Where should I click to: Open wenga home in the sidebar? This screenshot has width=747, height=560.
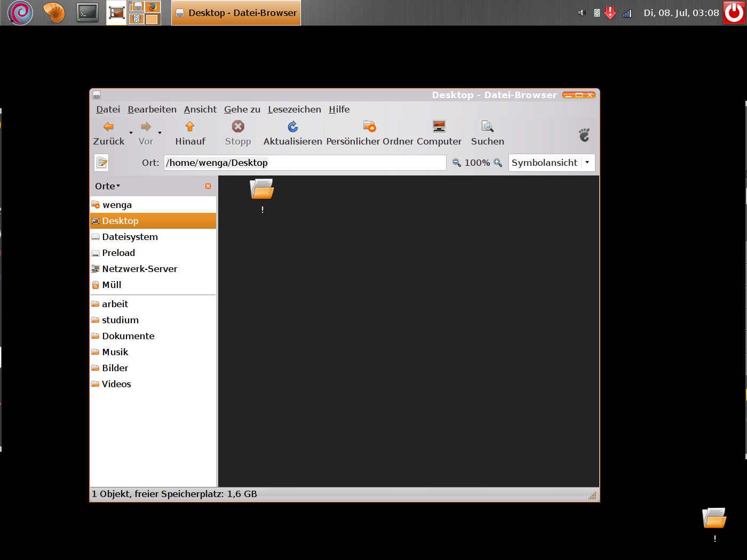coord(153,205)
